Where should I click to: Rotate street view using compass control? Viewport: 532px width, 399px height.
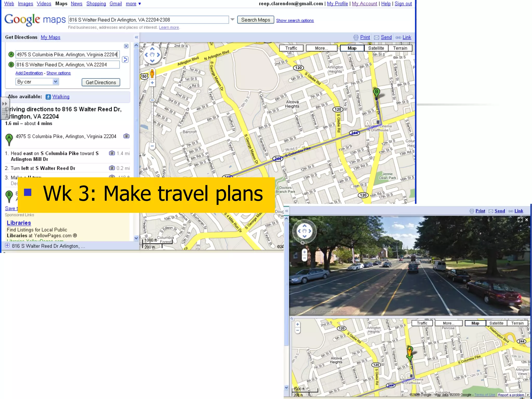point(304,231)
